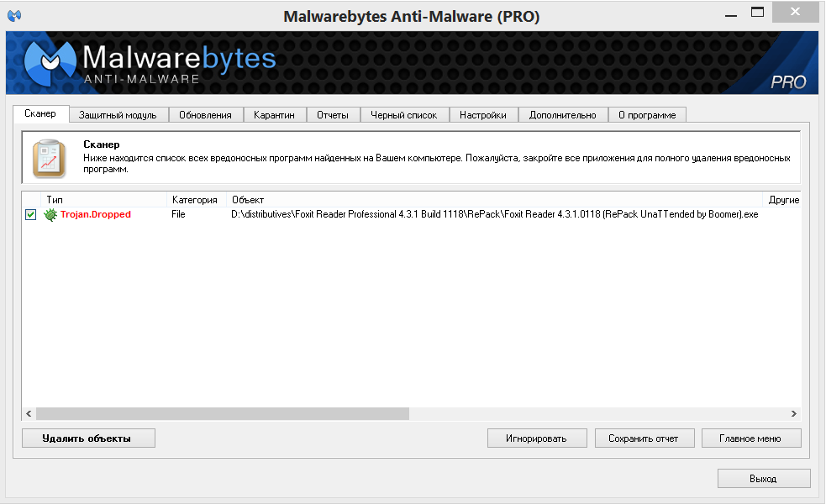Go to the Карантин tab
This screenshot has height=504, width=826.
[274, 115]
